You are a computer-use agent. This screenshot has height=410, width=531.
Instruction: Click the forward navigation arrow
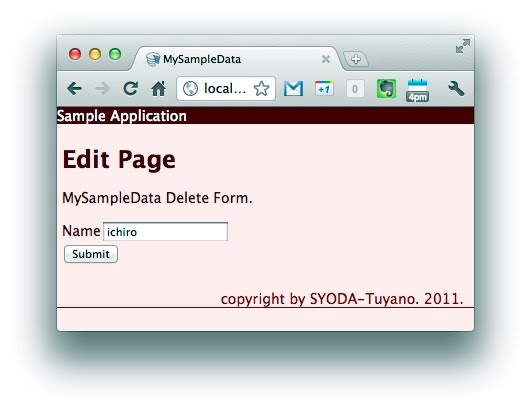pos(102,89)
